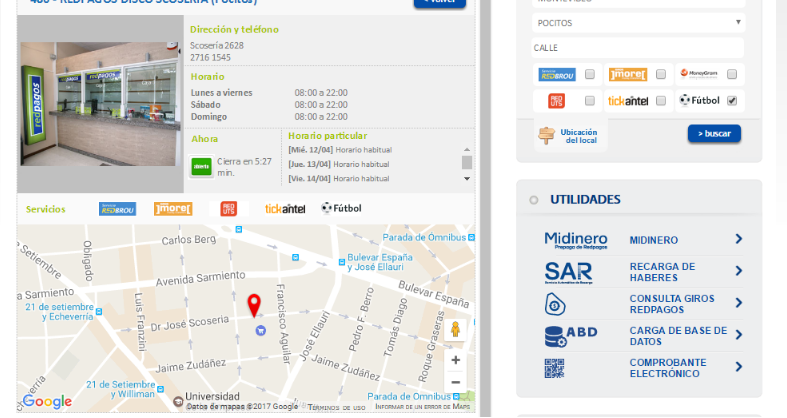Click the SAR logo in Utilidades

click(x=568, y=272)
